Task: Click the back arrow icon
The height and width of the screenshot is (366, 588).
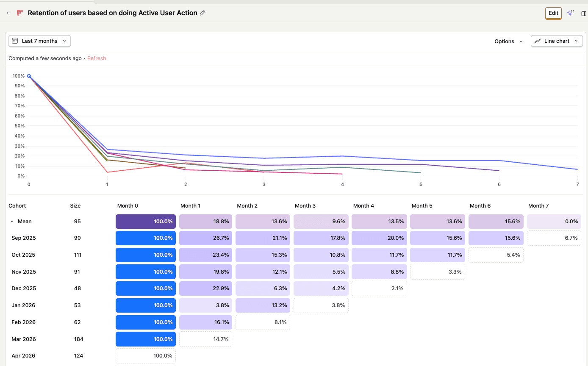Action: point(8,13)
